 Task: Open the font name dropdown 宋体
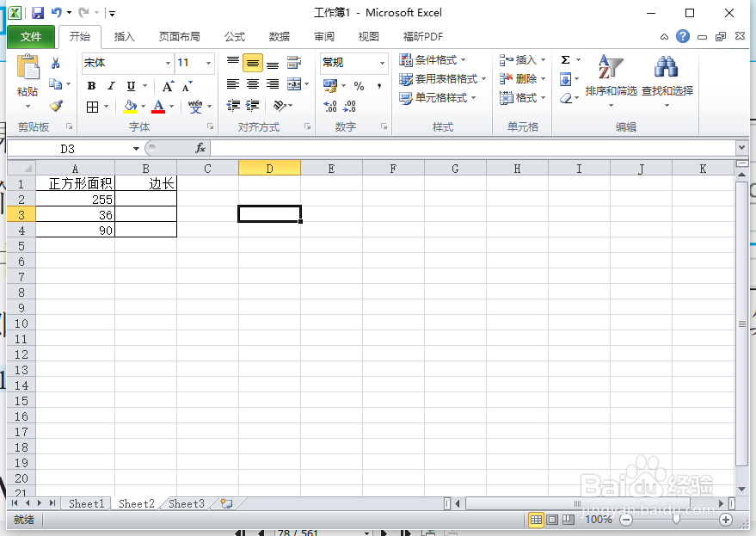tap(168, 63)
